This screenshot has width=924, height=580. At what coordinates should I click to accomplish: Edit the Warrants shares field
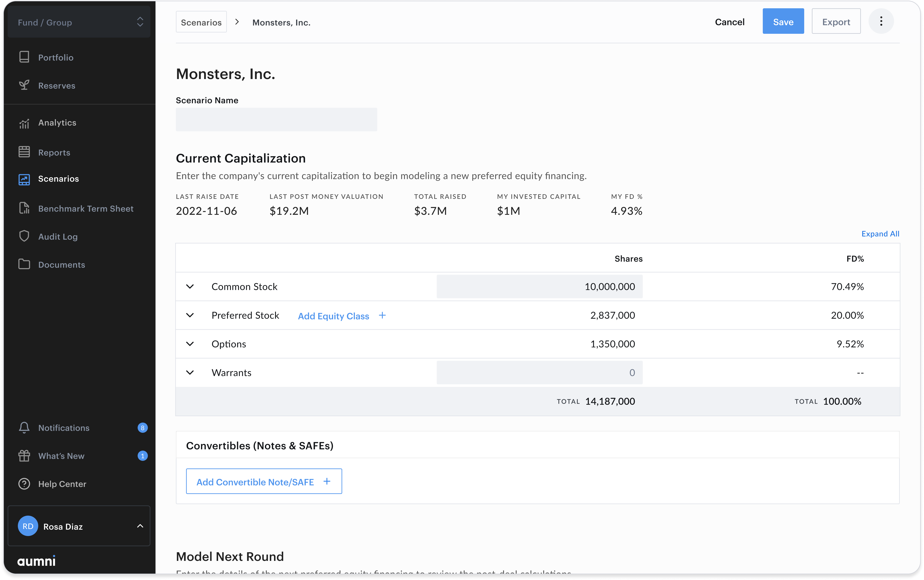540,372
